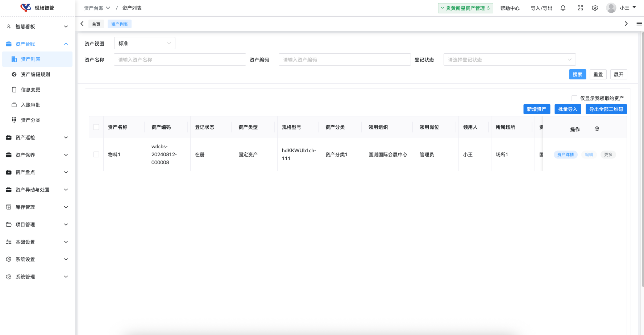Enable 仅显示我领取的资产 checkbox
Viewport: 644px width, 335px height.
(x=574, y=98)
